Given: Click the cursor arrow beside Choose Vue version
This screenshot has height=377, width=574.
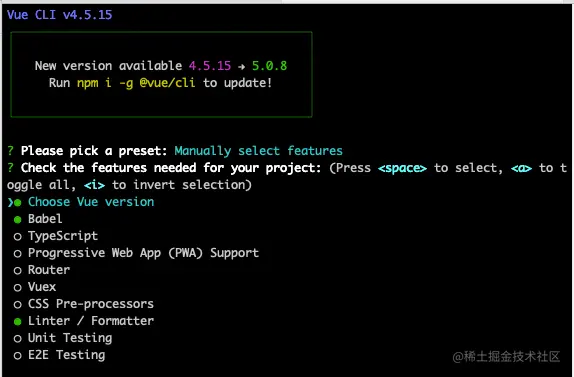Looking at the screenshot, I should point(10,202).
